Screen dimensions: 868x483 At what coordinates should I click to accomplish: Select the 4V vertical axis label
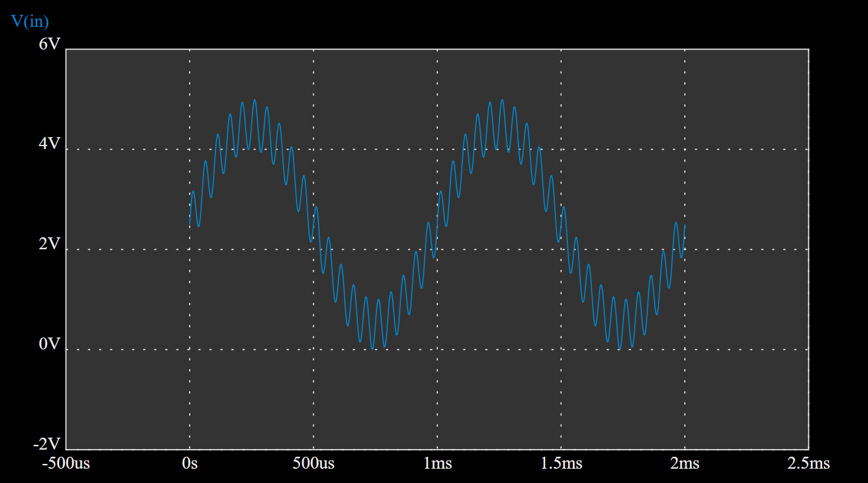[50, 144]
